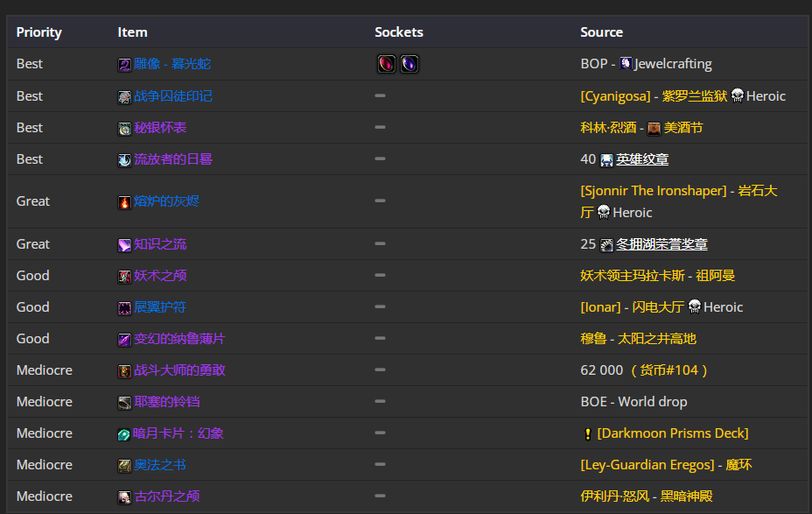
Task: Click the 冬拥湖荣誉奖章 currency icon
Action: point(606,245)
